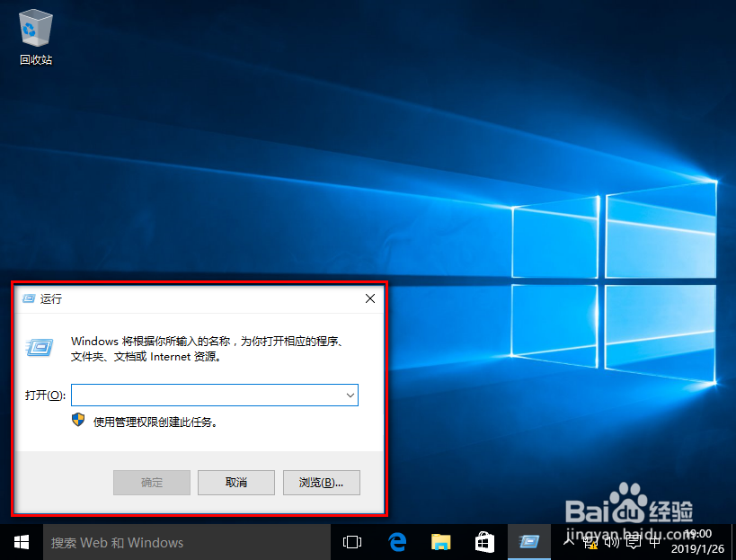Click the Browse (浏览) button
The height and width of the screenshot is (560, 736).
(322, 483)
